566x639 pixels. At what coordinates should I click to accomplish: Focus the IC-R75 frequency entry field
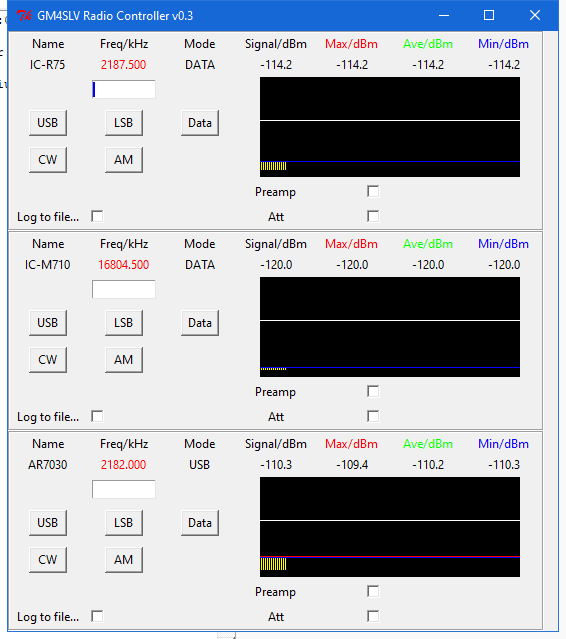click(x=123, y=89)
